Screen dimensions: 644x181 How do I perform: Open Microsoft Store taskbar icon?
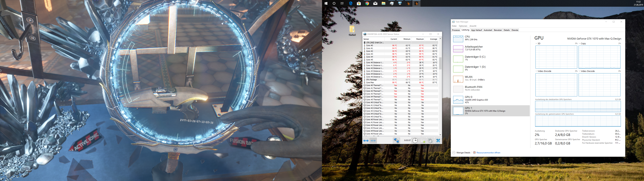(359, 4)
